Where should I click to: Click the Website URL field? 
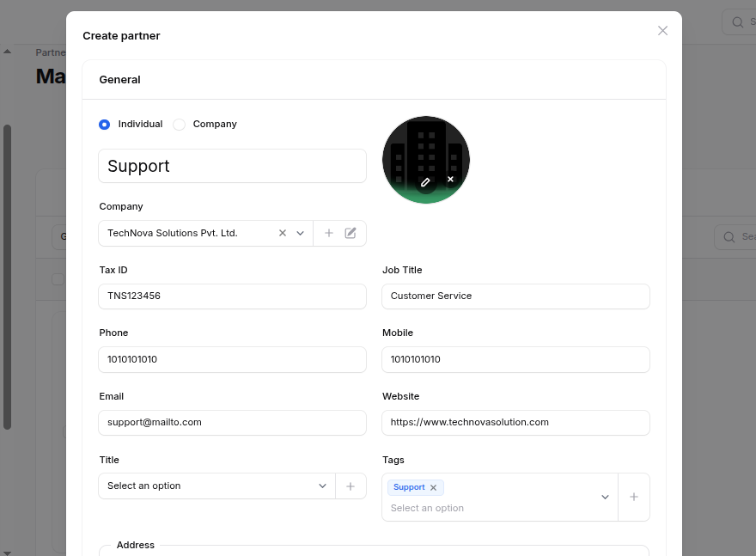516,423
